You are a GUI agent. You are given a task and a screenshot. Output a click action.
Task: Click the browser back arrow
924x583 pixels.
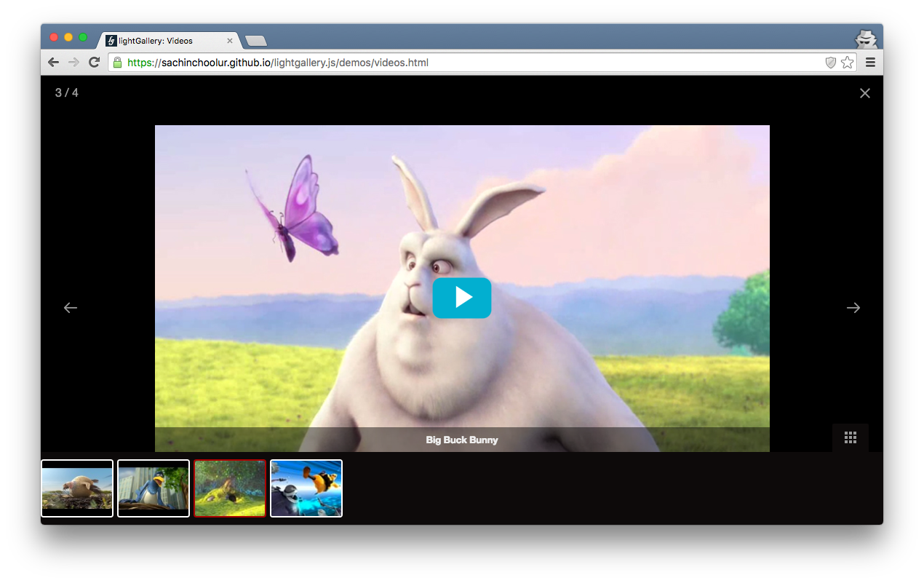tap(53, 63)
